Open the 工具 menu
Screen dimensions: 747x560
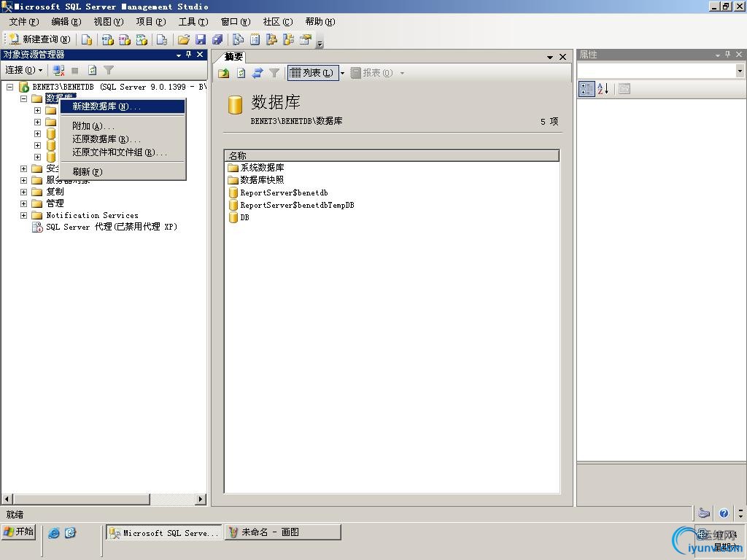point(193,22)
